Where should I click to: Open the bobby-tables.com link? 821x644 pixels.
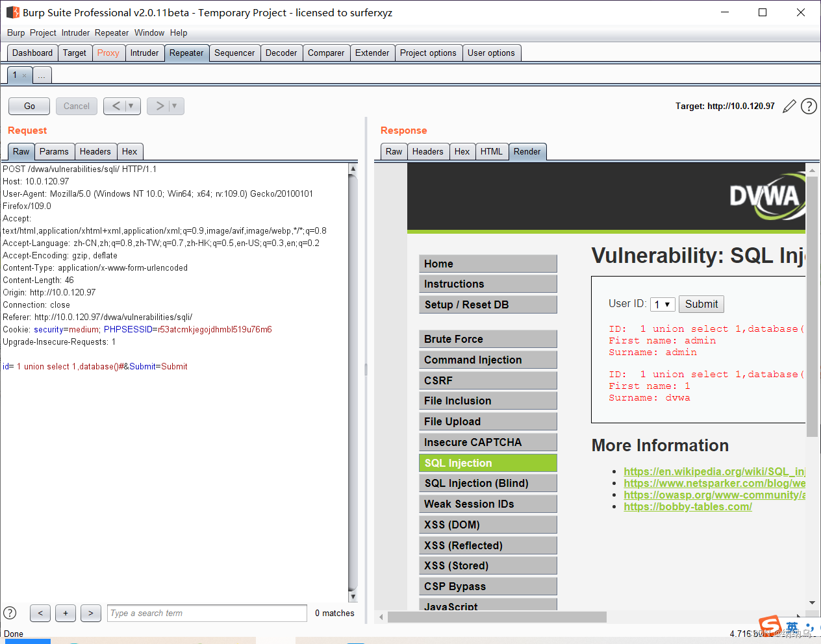pos(688,506)
